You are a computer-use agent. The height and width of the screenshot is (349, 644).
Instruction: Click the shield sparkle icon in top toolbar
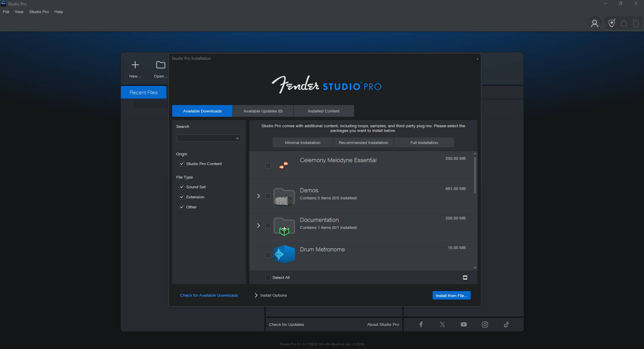pyautogui.click(x=612, y=23)
